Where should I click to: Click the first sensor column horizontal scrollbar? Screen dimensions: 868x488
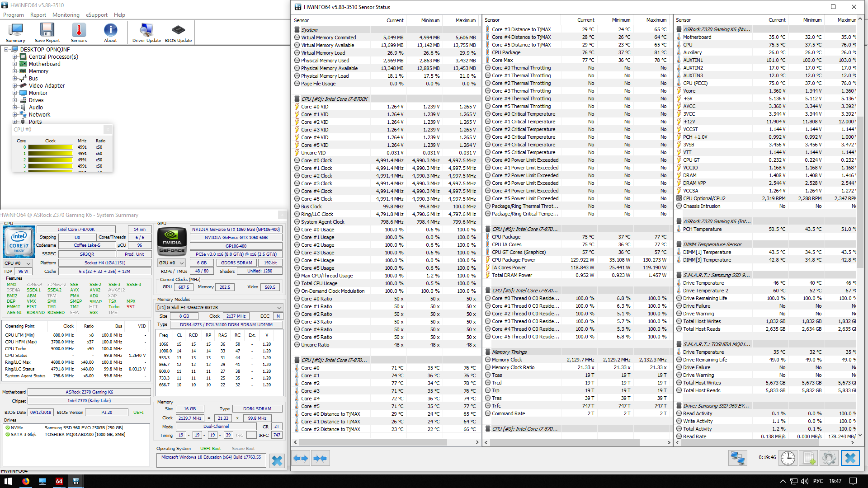pyautogui.click(x=374, y=442)
